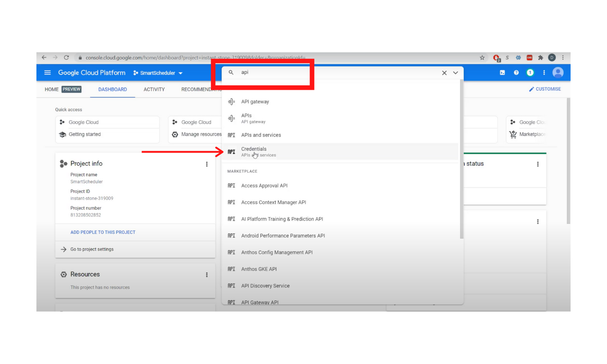Viewport: 607px width, 364px height.
Task: Click the PREVIEW badge
Action: pos(72,89)
